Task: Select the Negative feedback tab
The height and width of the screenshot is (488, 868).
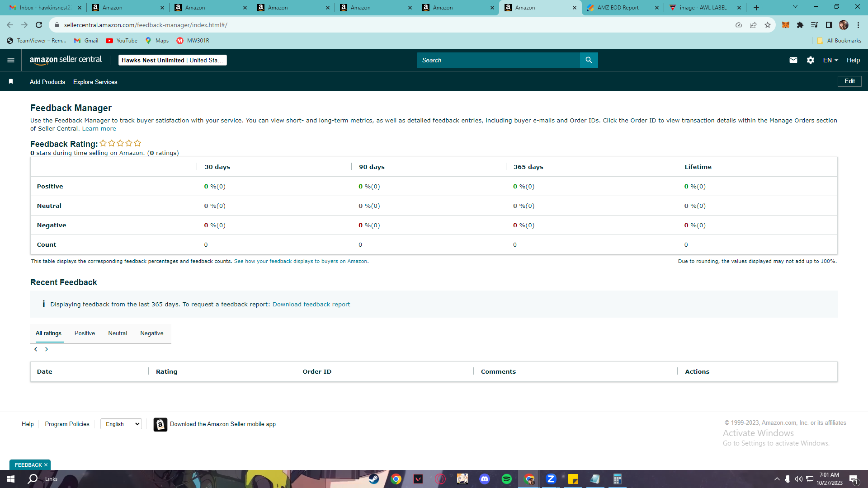Action: (152, 333)
